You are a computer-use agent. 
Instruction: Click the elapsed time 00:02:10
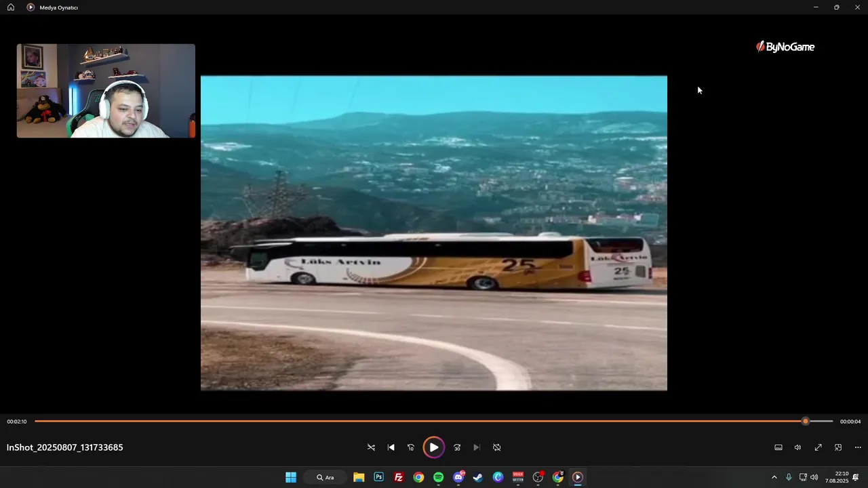pos(17,422)
